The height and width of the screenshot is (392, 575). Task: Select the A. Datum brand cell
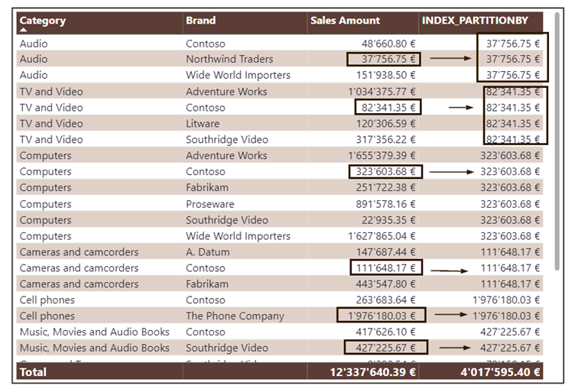(207, 252)
